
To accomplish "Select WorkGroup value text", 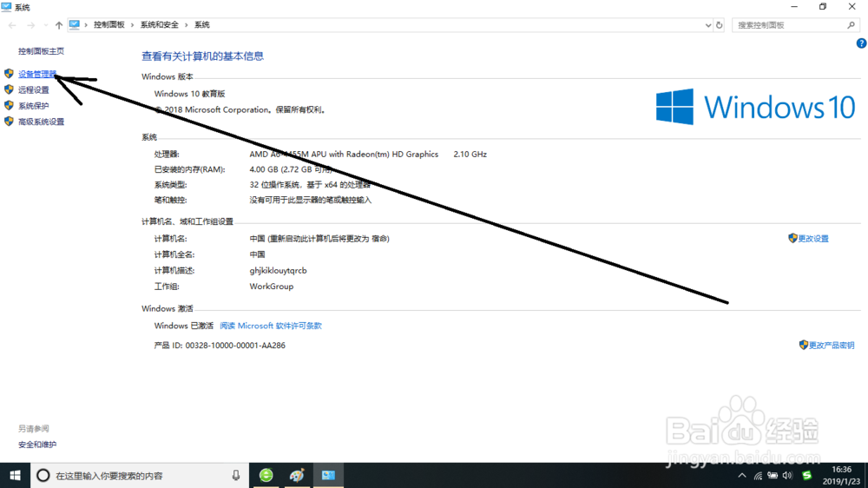I will pos(271,287).
